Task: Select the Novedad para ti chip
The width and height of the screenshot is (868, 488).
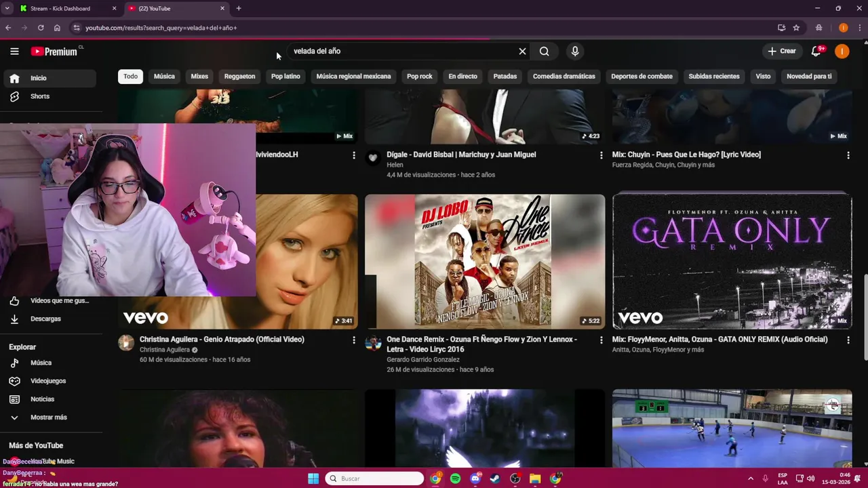Action: click(x=809, y=76)
